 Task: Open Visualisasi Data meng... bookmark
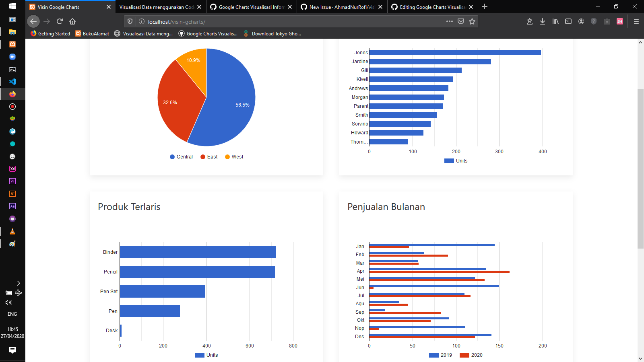pyautogui.click(x=143, y=33)
